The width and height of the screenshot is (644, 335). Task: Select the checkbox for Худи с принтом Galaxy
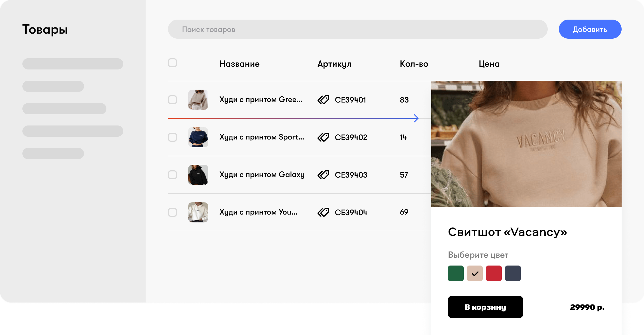click(x=172, y=175)
